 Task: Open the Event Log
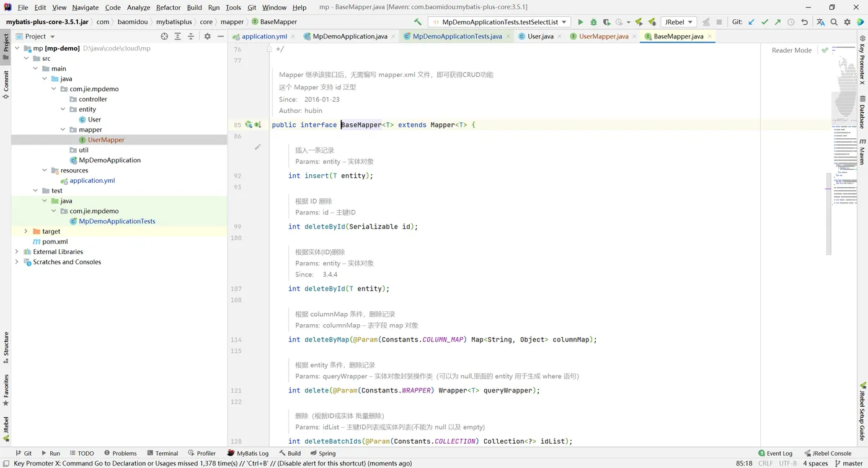(775, 453)
